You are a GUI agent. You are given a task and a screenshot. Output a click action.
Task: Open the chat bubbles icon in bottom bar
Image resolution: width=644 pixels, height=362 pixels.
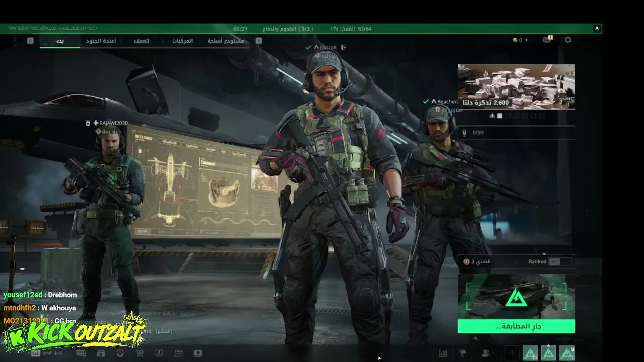point(81,353)
